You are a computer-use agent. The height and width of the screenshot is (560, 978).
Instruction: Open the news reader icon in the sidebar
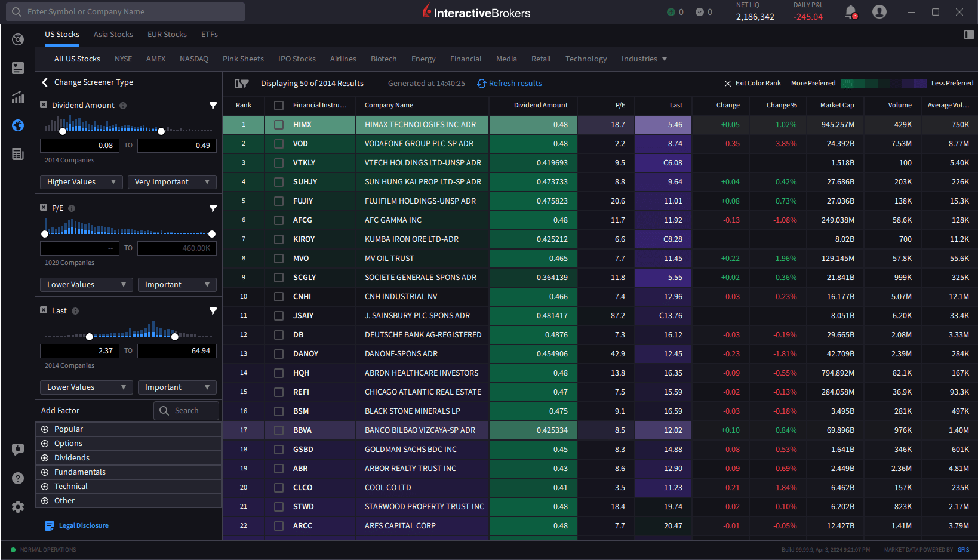pyautogui.click(x=18, y=154)
